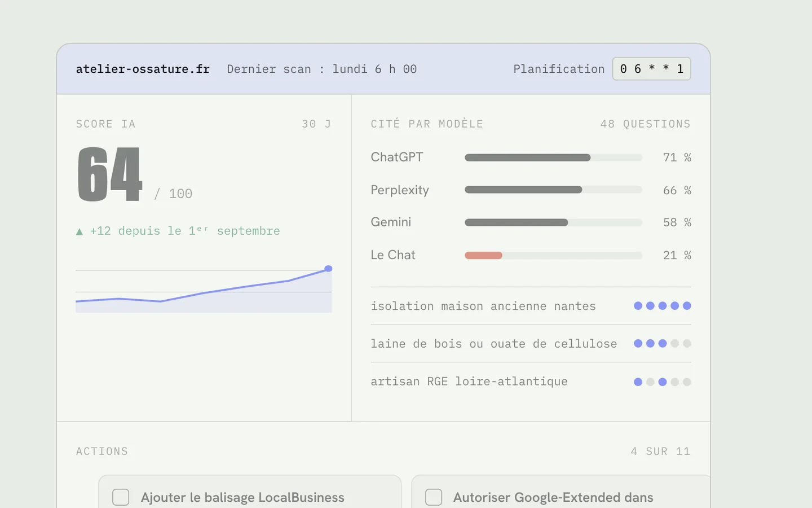Image resolution: width=812 pixels, height=508 pixels.
Task: Check the 'Ajouter le balisage LocalBusiness' checkbox
Action: tap(121, 497)
